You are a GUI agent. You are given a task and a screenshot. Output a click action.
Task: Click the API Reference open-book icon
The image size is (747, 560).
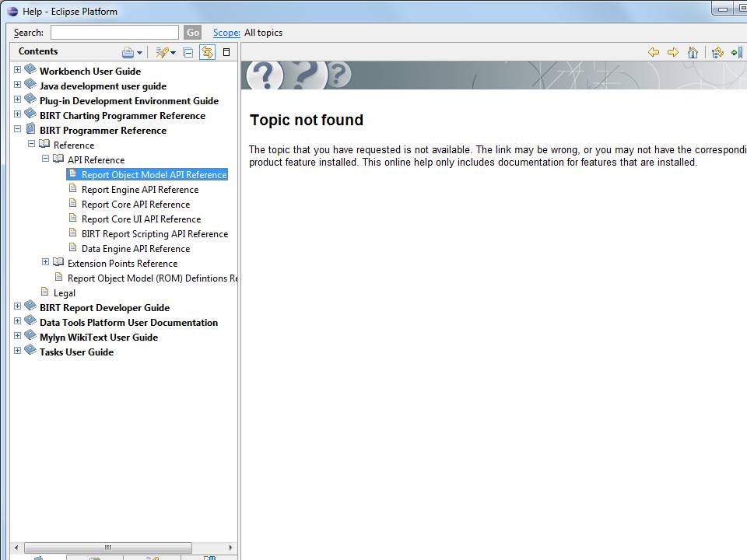click(58, 158)
